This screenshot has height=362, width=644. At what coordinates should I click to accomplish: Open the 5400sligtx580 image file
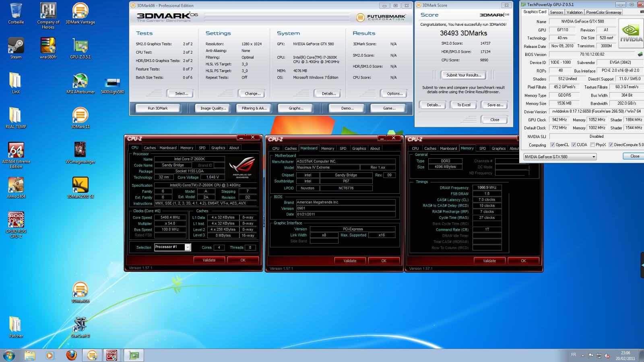[112, 85]
